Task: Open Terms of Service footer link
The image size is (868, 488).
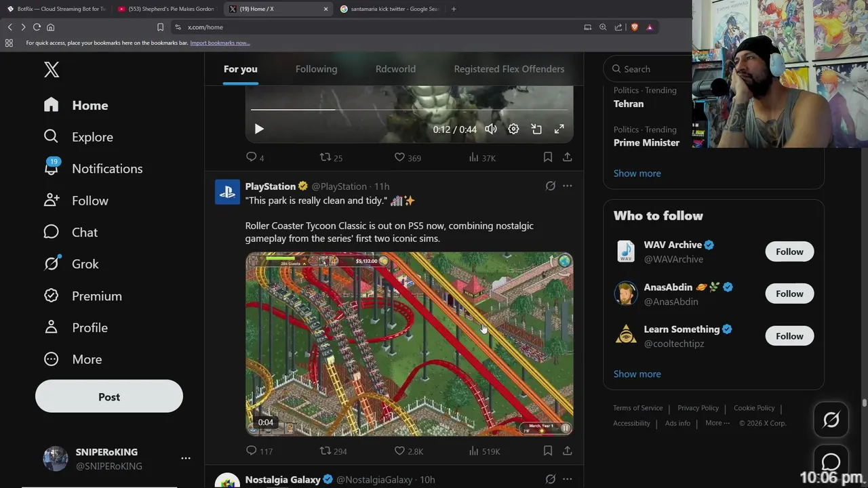Action: (638, 408)
